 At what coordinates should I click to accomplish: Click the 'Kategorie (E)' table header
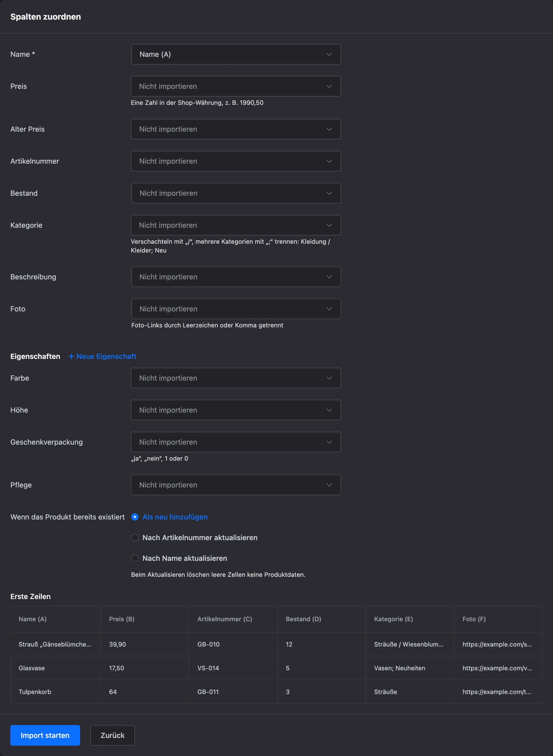point(410,619)
